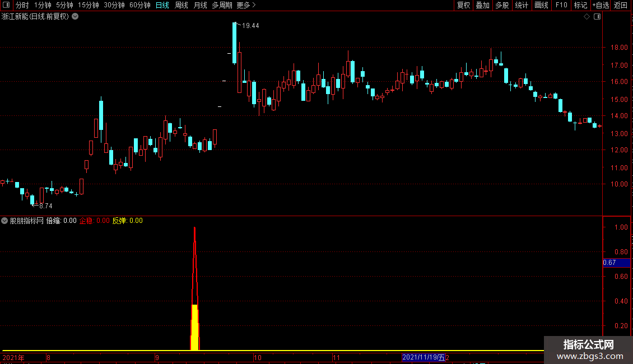This screenshot has height=364, width=633.
Task: Add stock with +自选 button
Action: pos(601,5)
